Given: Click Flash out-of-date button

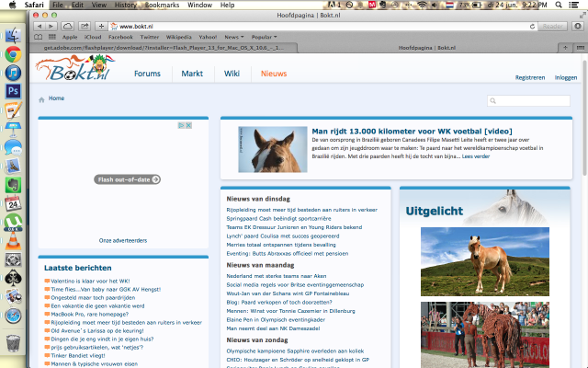Looking at the screenshot, I should click(x=127, y=179).
